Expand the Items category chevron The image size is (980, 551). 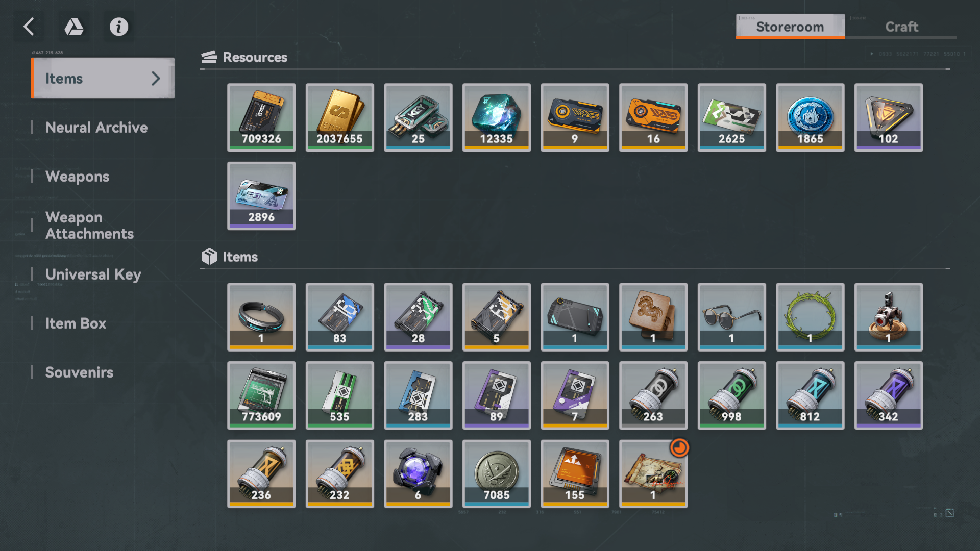coord(156,78)
